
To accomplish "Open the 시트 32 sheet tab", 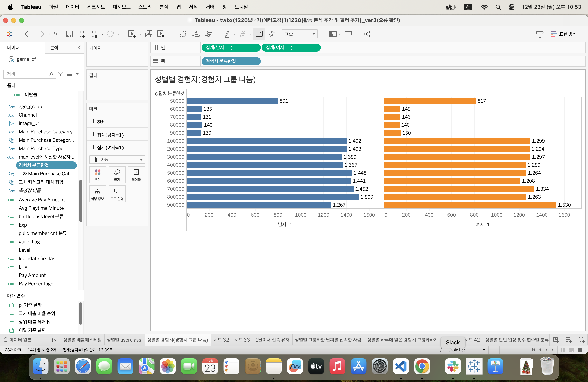I will point(221,340).
